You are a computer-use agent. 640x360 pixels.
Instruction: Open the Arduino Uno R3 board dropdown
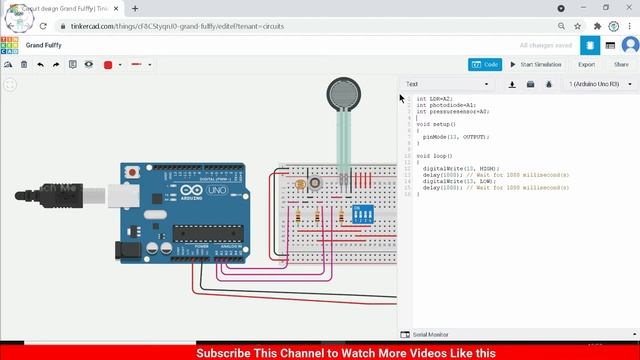tap(600, 84)
